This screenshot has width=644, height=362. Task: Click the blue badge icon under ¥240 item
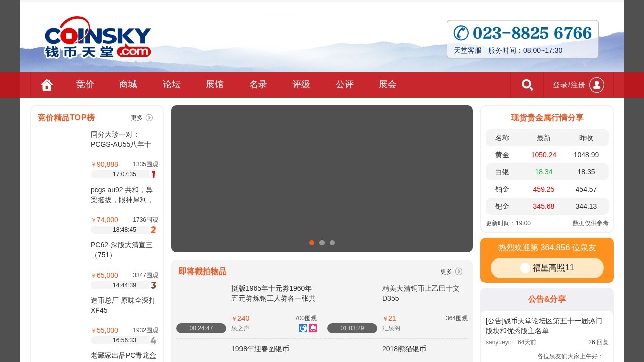[x=303, y=328]
